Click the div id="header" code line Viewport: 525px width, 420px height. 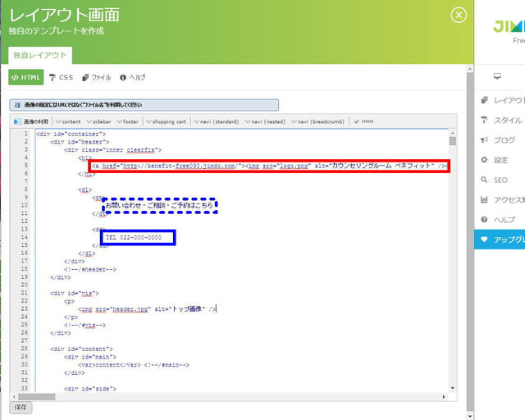pos(80,142)
